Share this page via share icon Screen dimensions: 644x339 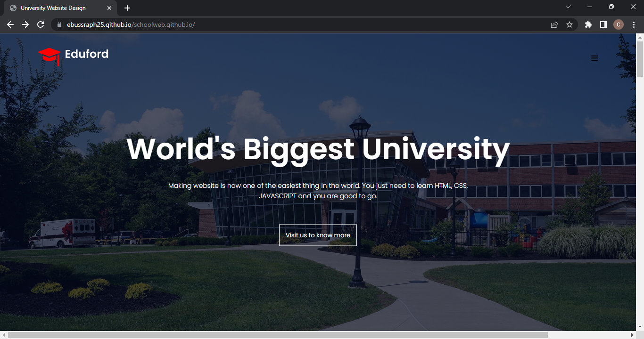pos(554,24)
